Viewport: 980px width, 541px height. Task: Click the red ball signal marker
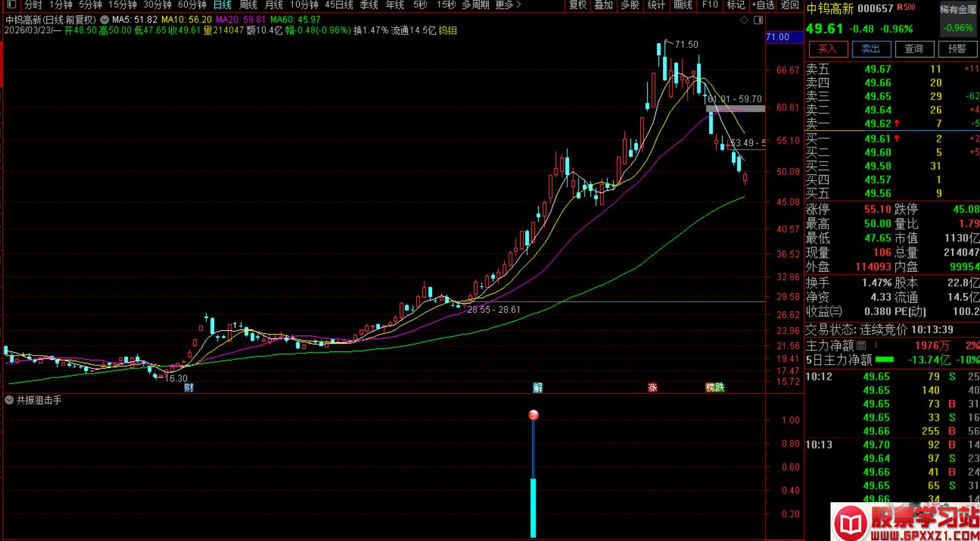click(533, 415)
